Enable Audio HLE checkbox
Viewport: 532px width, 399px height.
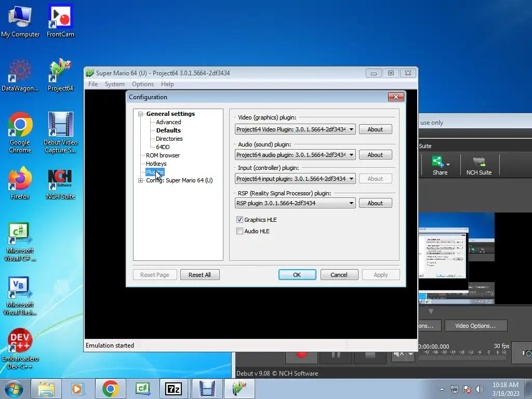click(240, 231)
